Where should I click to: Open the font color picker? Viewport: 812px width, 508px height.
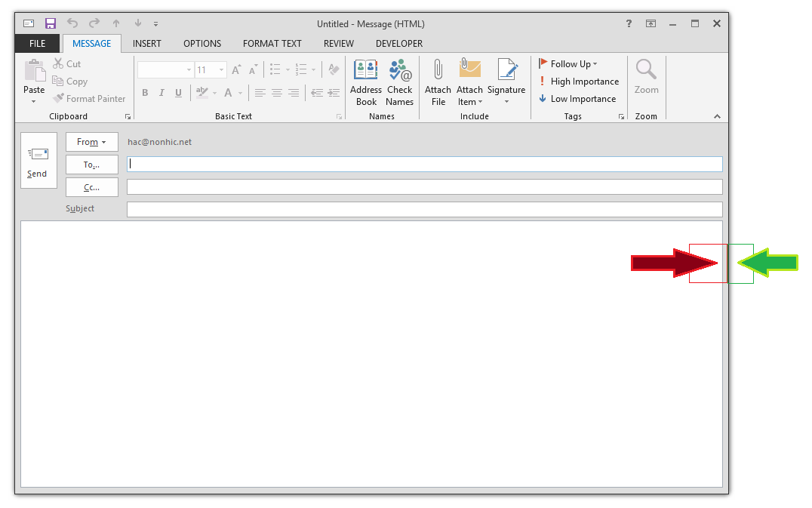click(x=241, y=93)
